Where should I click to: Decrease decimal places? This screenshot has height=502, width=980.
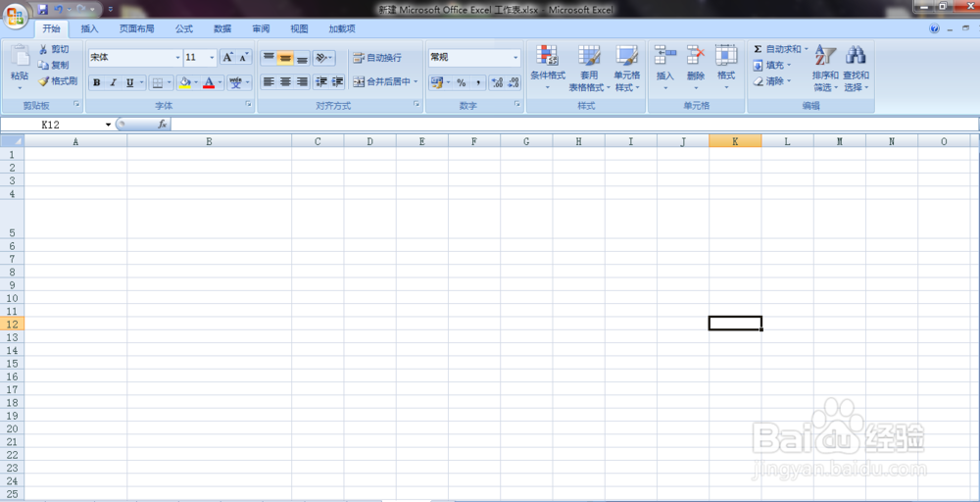514,82
